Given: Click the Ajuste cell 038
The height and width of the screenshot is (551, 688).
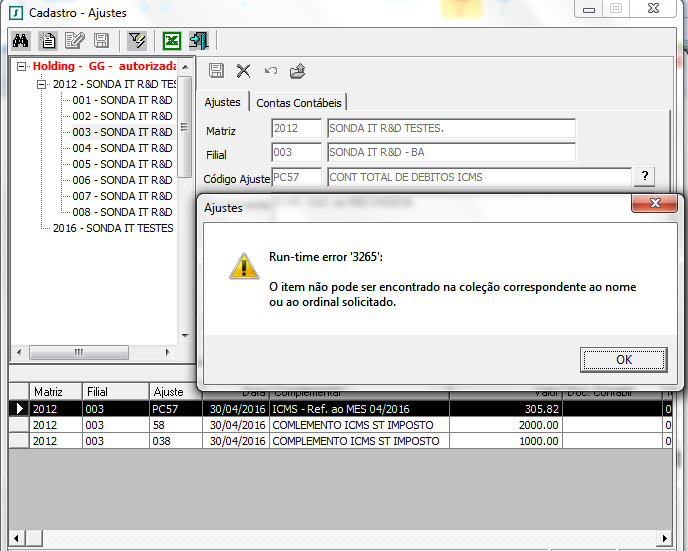Looking at the screenshot, I should (x=176, y=441).
